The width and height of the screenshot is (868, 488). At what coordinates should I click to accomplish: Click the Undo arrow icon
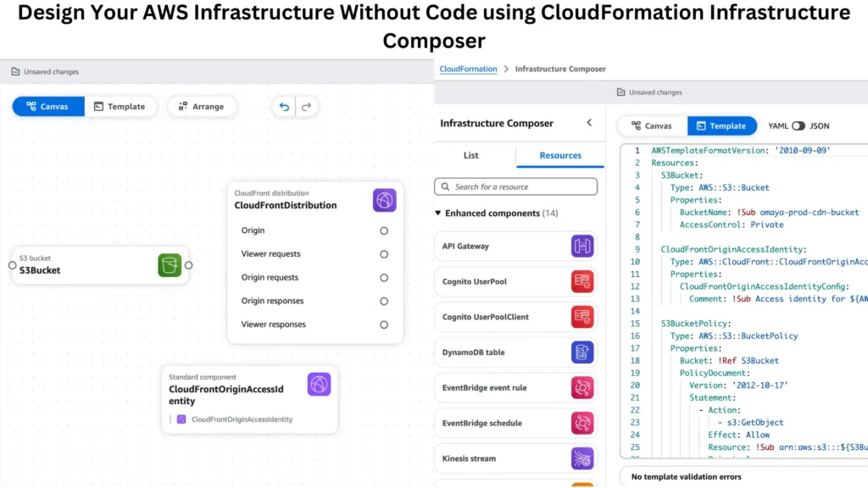pos(284,107)
